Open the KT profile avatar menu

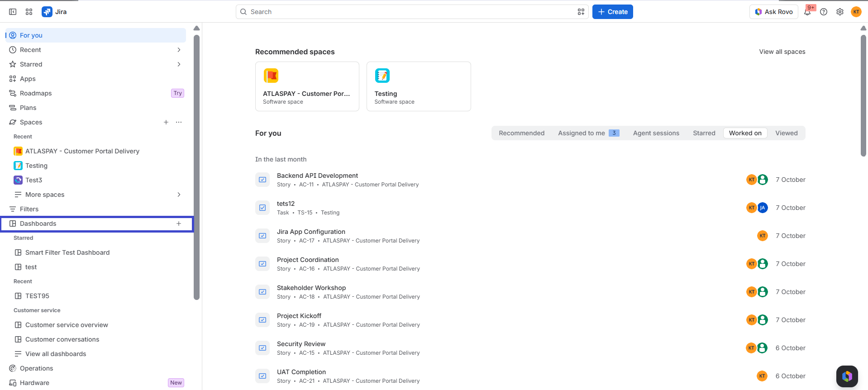[x=856, y=12]
